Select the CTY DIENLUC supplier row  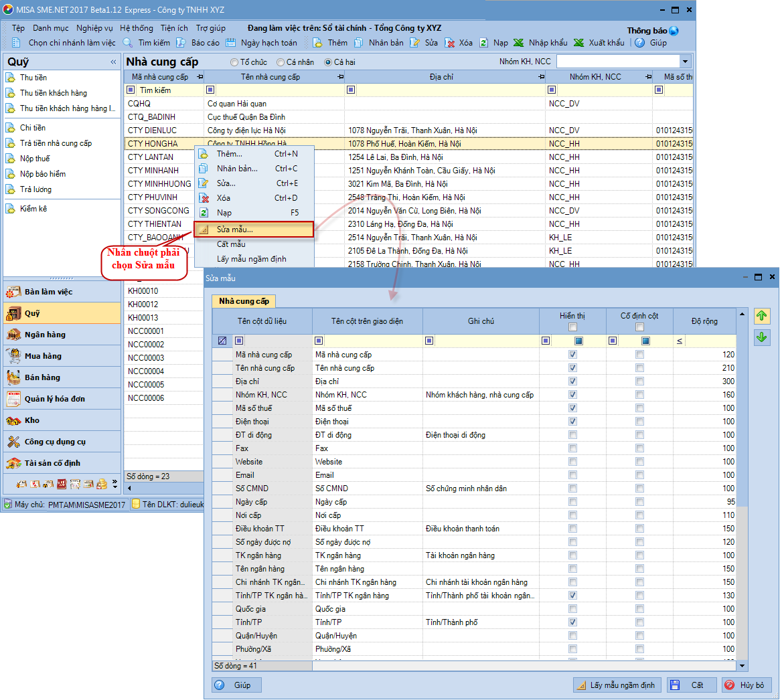pos(408,130)
